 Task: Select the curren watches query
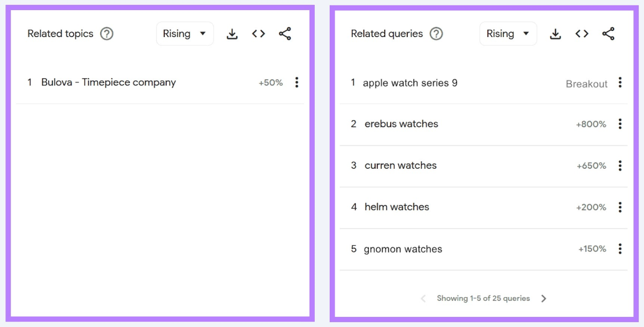[401, 165]
